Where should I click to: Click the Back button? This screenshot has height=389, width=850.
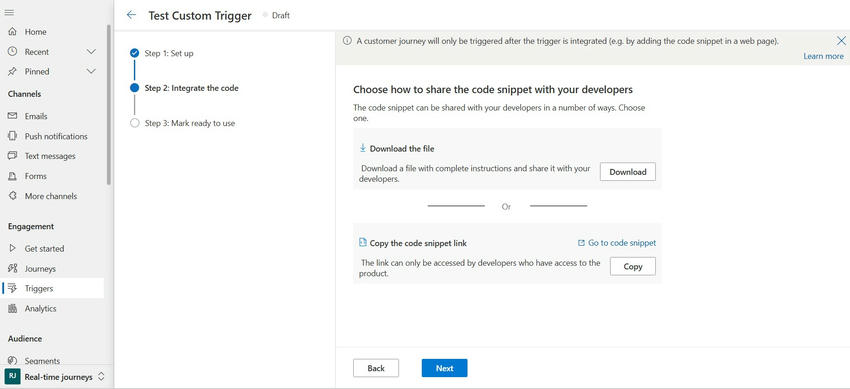pyautogui.click(x=376, y=368)
